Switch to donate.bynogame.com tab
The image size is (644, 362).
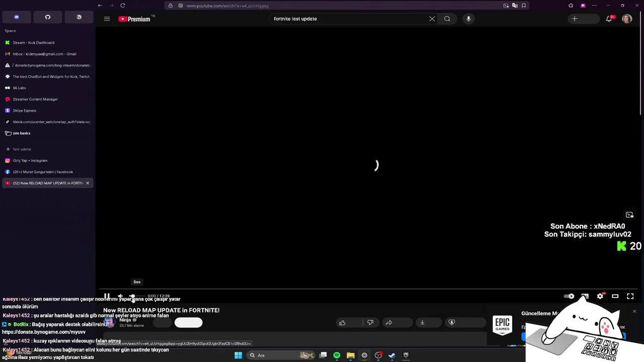[x=48, y=65]
